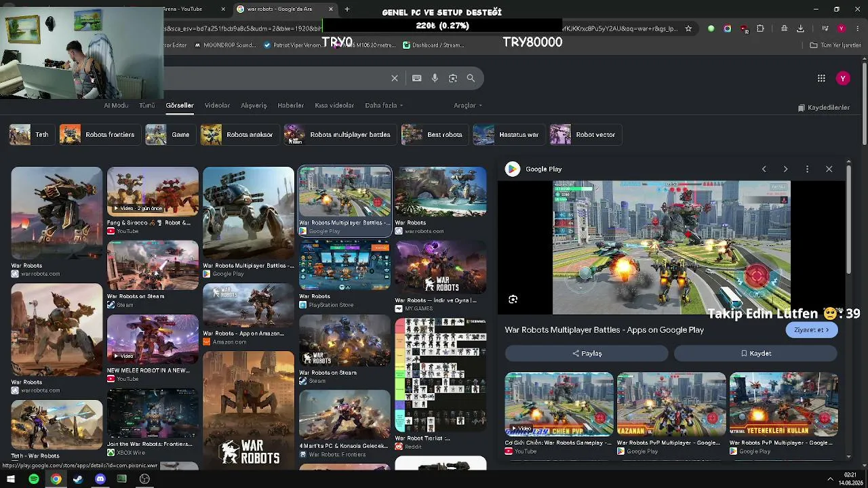This screenshot has width=868, height=488.
Task: Open the Dashboard / Stream bookmark
Action: click(433, 45)
